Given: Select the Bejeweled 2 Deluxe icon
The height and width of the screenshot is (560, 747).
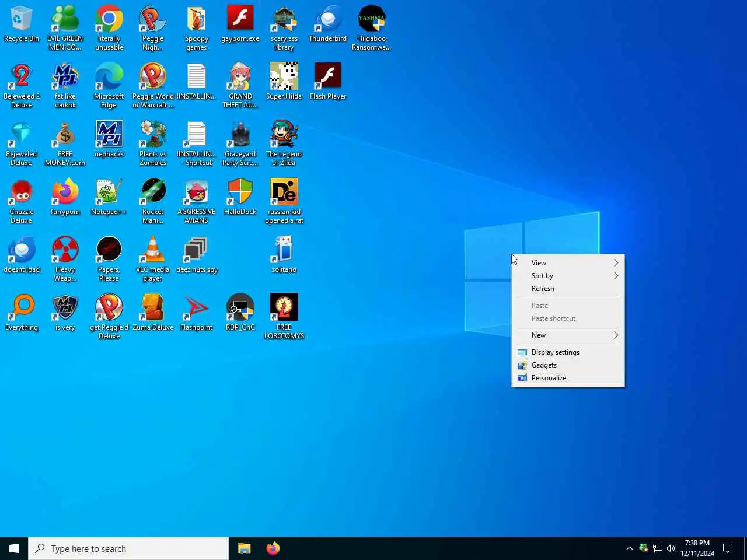Looking at the screenshot, I should tap(22, 86).
